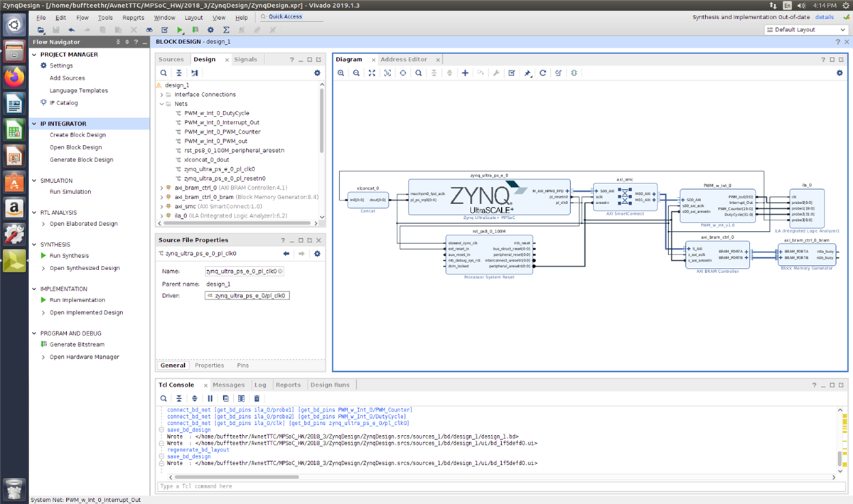Open the Reports menu
Viewport: 853px width, 504px height.
click(x=133, y=17)
